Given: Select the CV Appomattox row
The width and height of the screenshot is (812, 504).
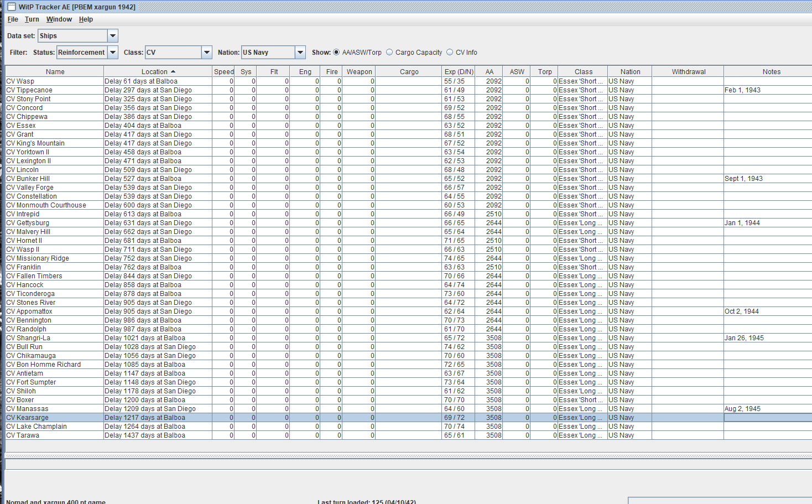Looking at the screenshot, I should tap(409, 311).
